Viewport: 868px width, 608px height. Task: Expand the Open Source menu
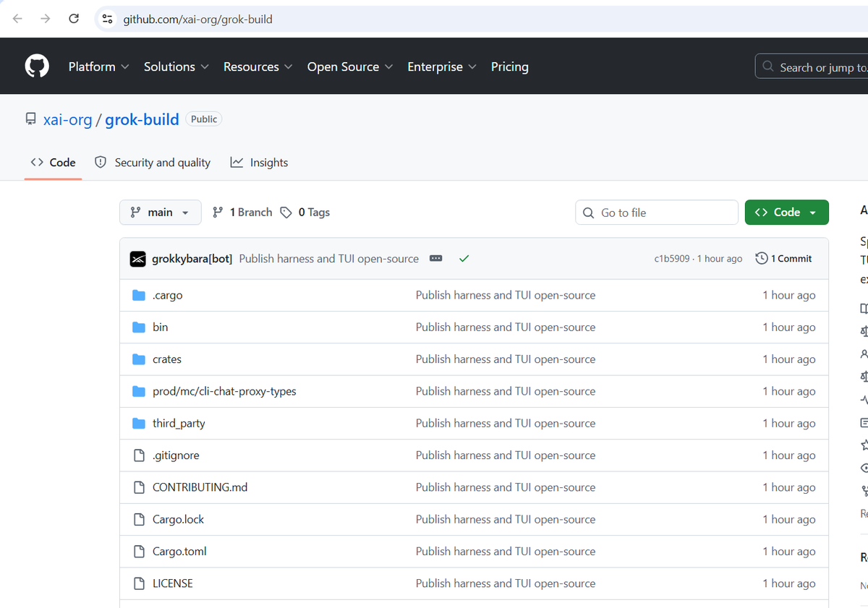point(350,67)
